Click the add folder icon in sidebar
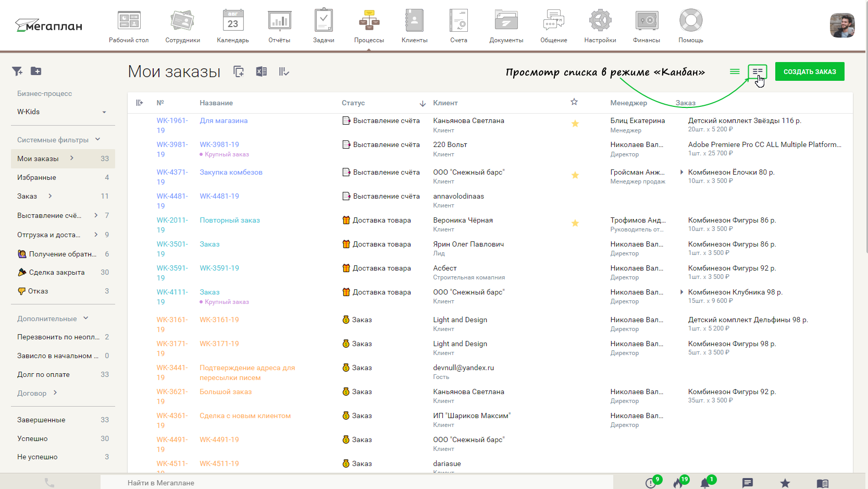This screenshot has width=868, height=489. 36,71
